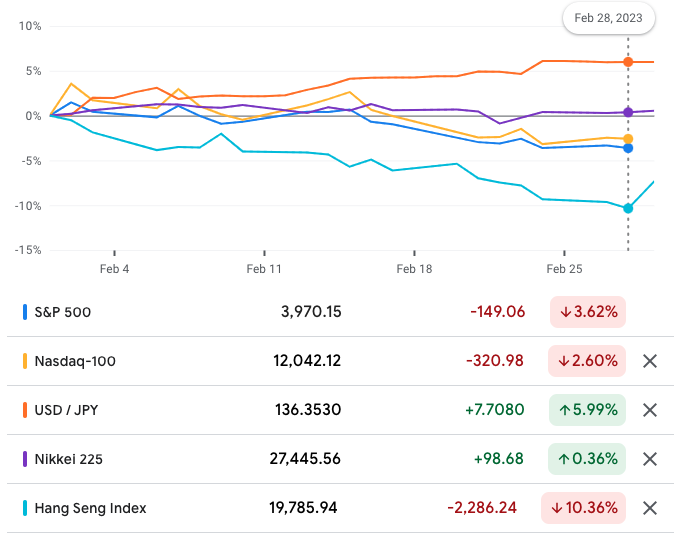Click the cyan Hang Seng data point

(628, 208)
